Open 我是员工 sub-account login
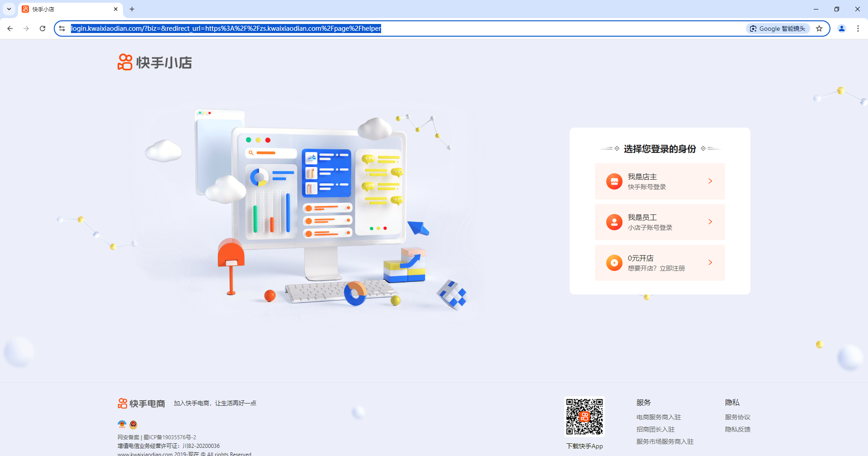The image size is (868, 456). tap(660, 222)
